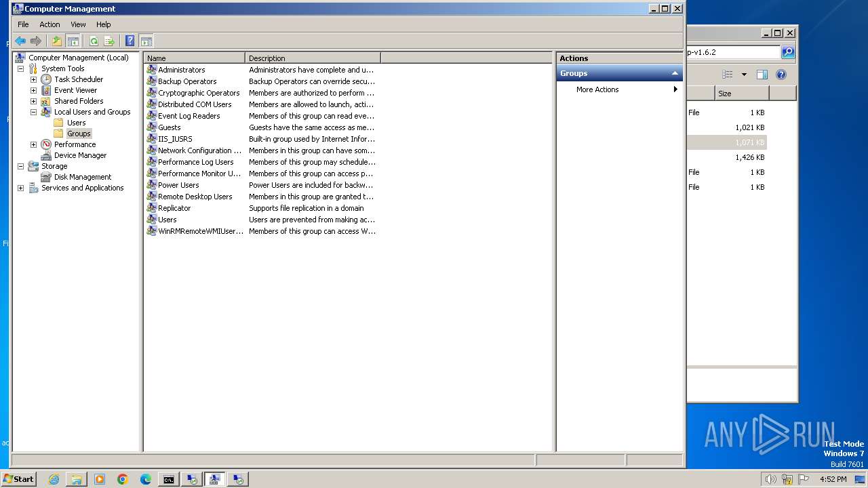868x488 pixels.
Task: Open the View menu
Action: coord(78,24)
